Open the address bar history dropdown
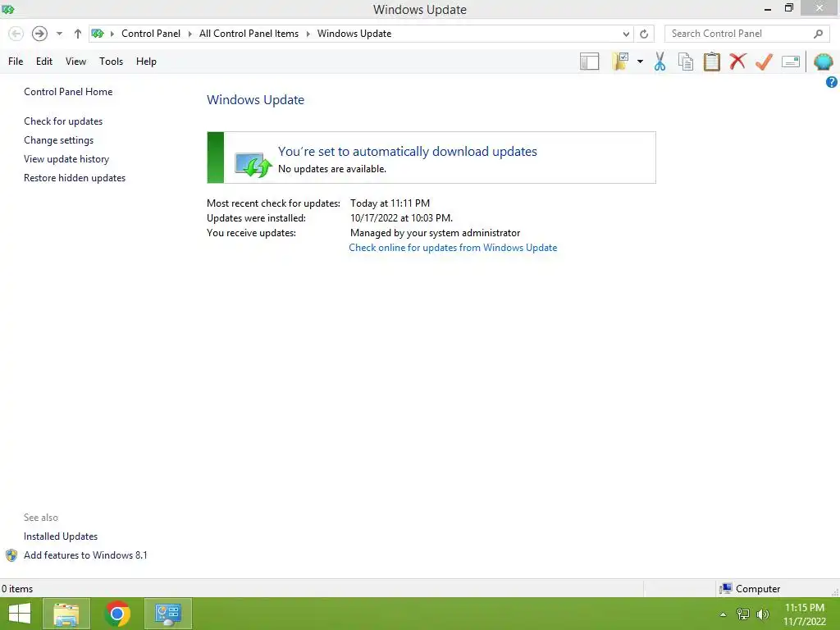Image resolution: width=840 pixels, height=630 pixels. (626, 34)
